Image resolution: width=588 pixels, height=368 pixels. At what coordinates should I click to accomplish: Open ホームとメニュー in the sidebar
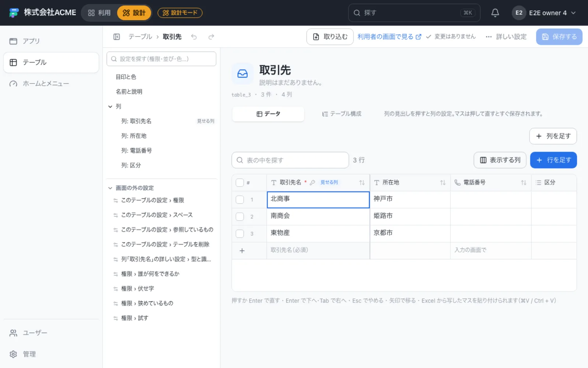tap(51, 84)
